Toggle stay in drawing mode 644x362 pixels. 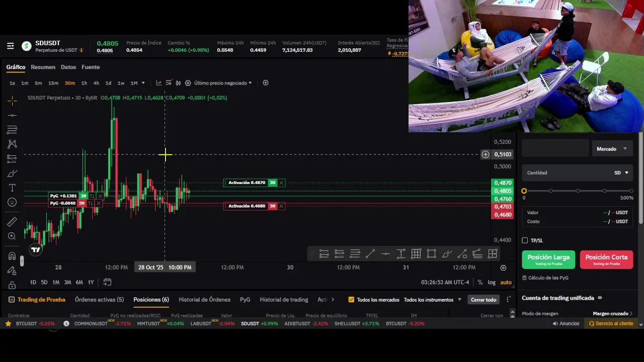point(12,270)
